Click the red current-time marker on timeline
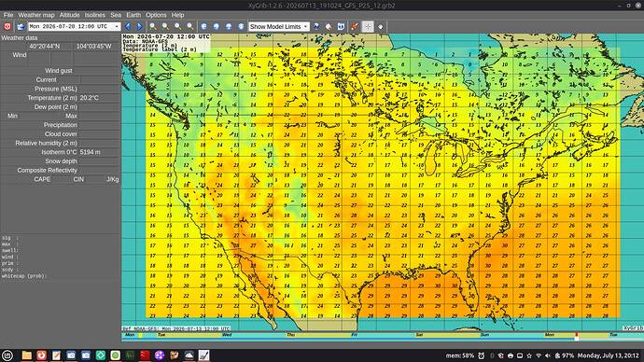Viewport: 644px width, 362px height. pos(577,336)
